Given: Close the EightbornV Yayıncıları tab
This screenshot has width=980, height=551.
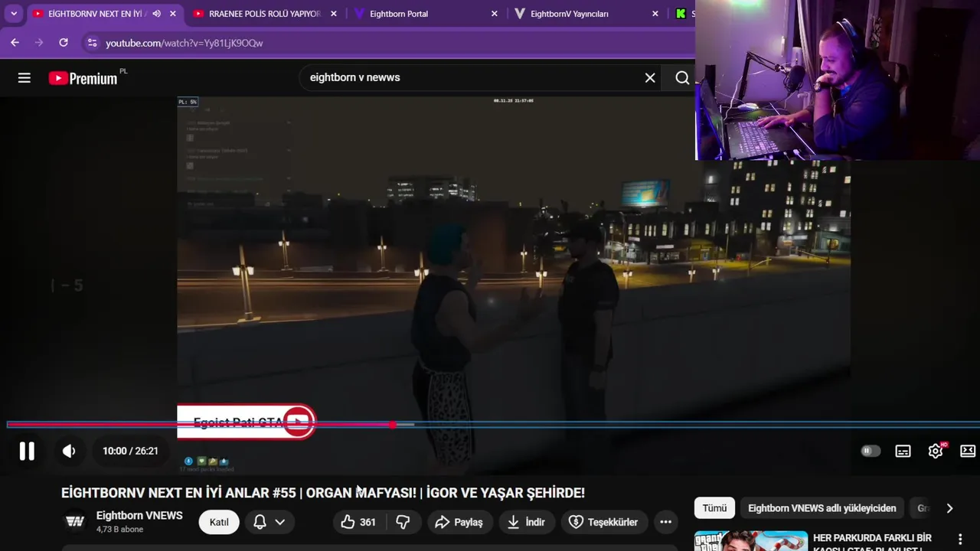Looking at the screenshot, I should coord(655,14).
